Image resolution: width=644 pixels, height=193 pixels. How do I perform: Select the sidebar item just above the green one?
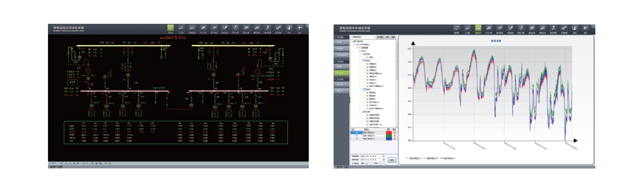coord(341,67)
